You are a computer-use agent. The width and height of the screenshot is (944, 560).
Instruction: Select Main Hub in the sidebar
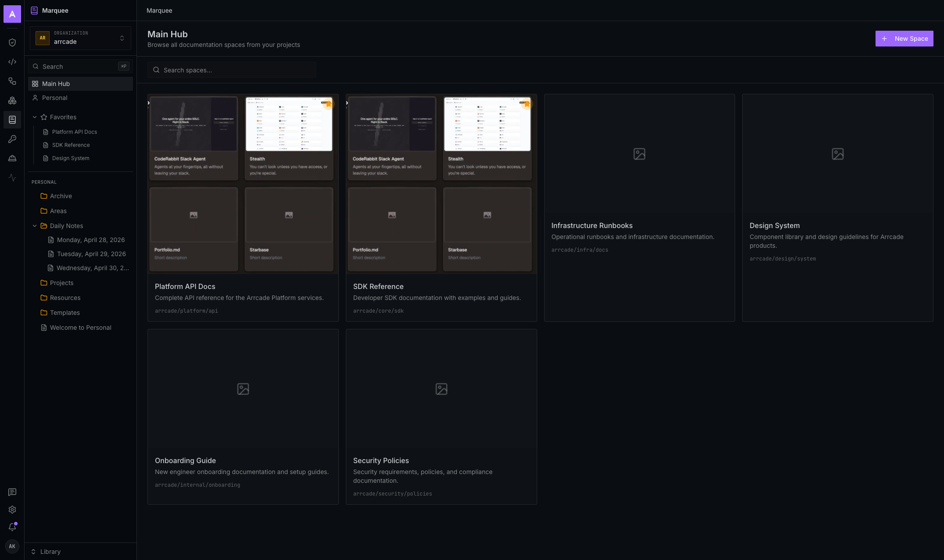[80, 84]
